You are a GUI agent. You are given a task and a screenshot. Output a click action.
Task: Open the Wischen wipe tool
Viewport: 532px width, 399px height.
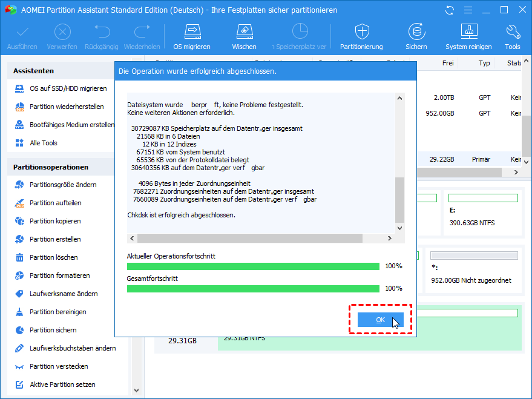tap(245, 38)
